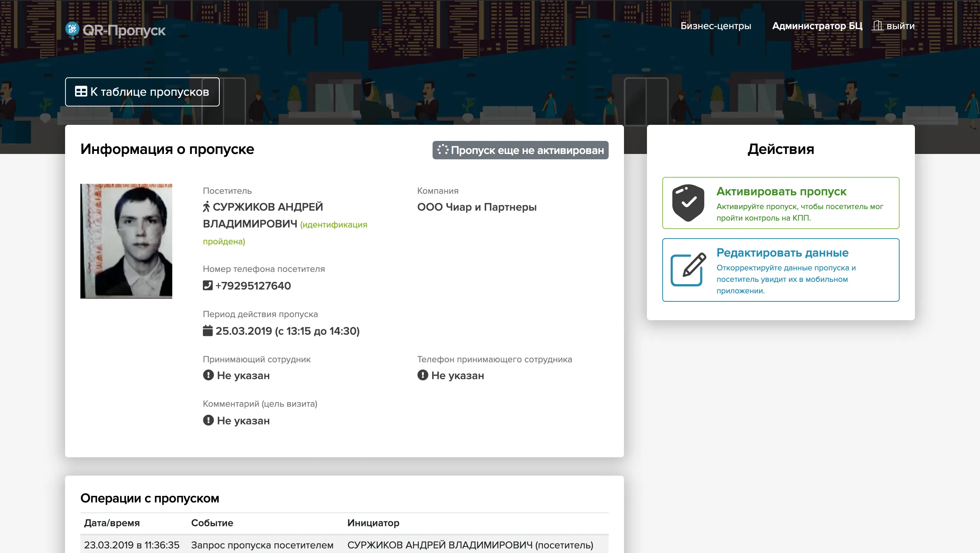980x553 pixels.
Task: Open the Бизнес-центры menu item
Action: click(716, 25)
